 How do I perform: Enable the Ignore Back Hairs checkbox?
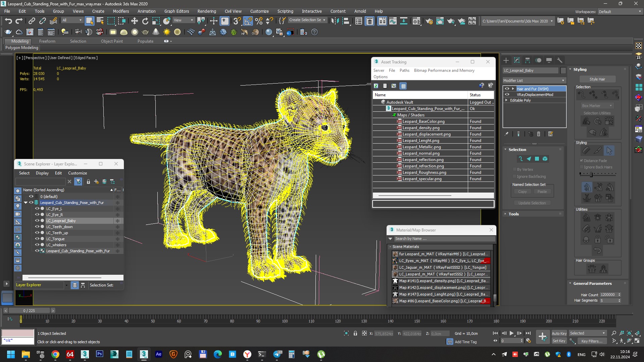[581, 167]
